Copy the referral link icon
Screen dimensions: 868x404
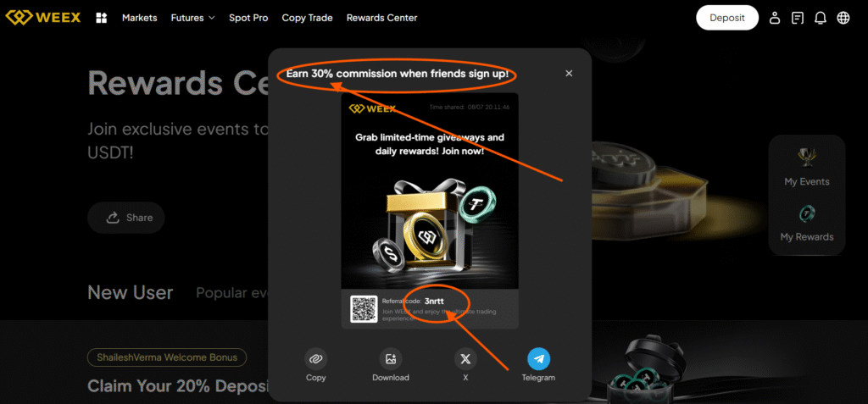(x=316, y=359)
